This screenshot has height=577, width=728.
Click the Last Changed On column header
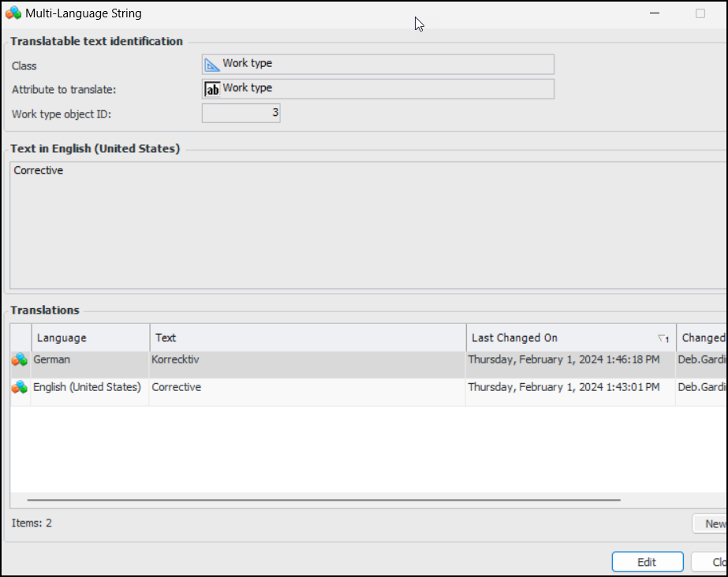[571, 337]
